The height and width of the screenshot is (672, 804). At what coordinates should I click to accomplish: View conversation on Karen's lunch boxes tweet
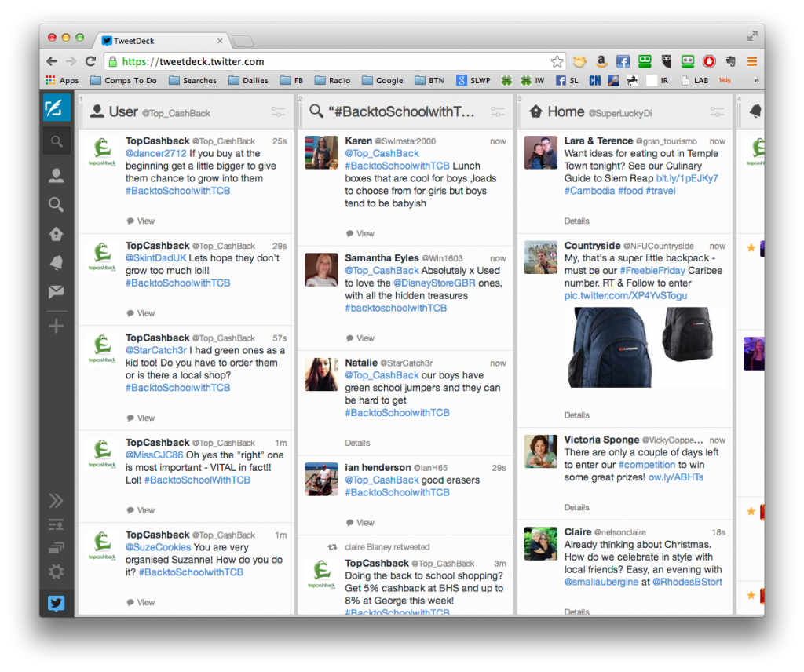(360, 233)
